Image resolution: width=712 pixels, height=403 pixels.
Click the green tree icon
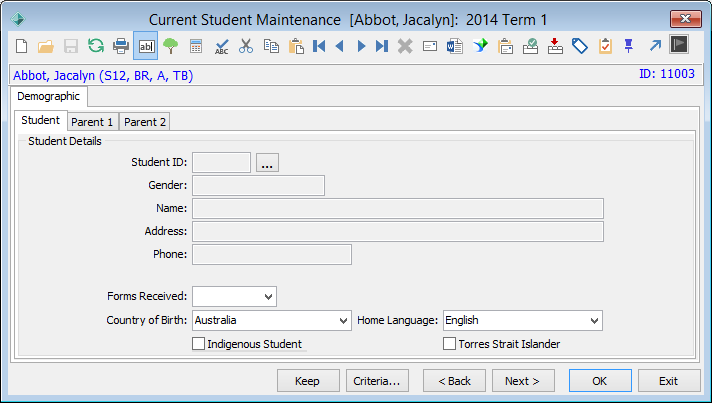pyautogui.click(x=171, y=46)
